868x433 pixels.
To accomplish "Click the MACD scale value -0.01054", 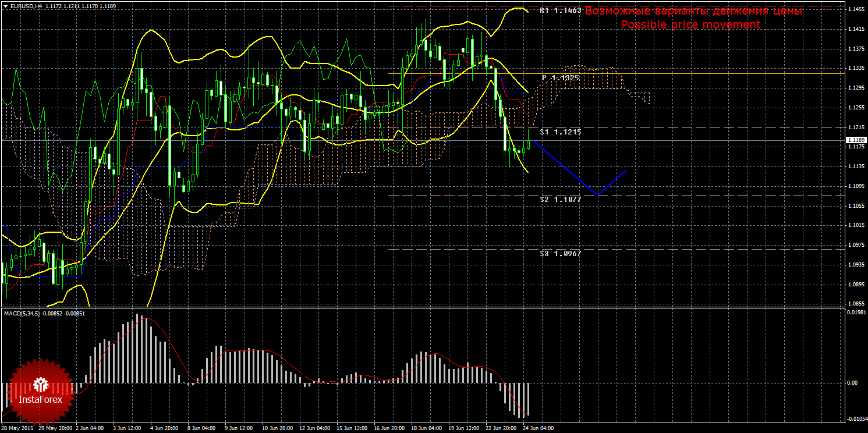I will 855,419.
